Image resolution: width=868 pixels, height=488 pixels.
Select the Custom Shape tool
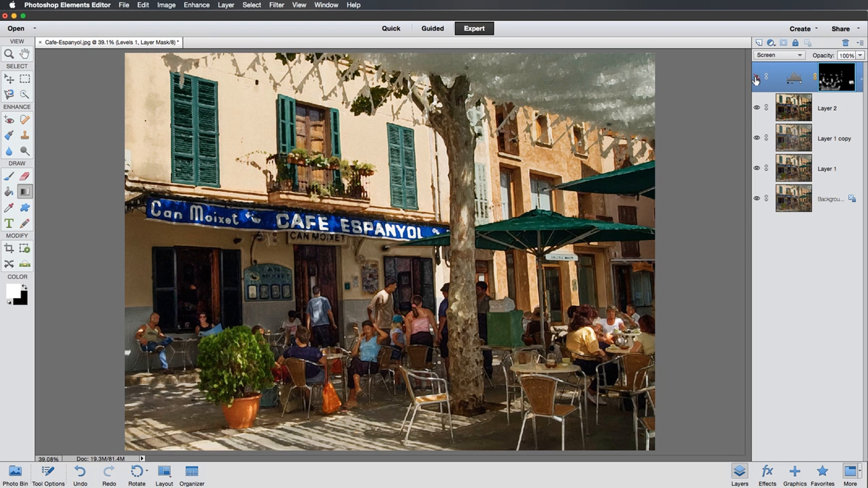coord(25,207)
